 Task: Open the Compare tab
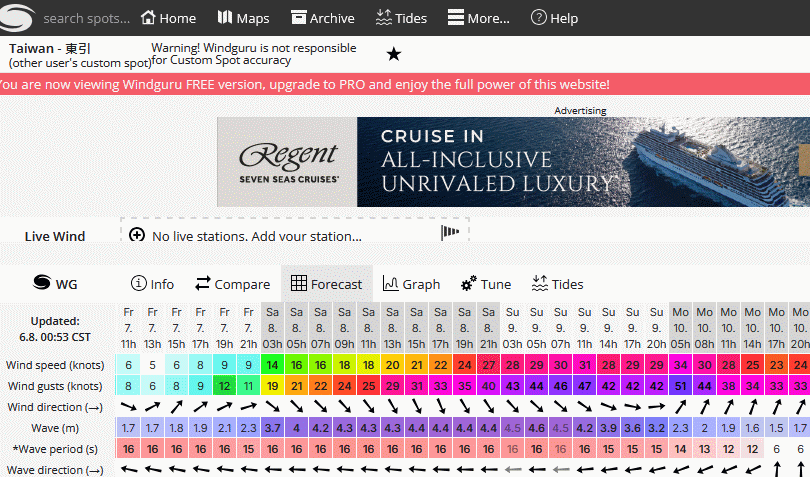tap(232, 284)
